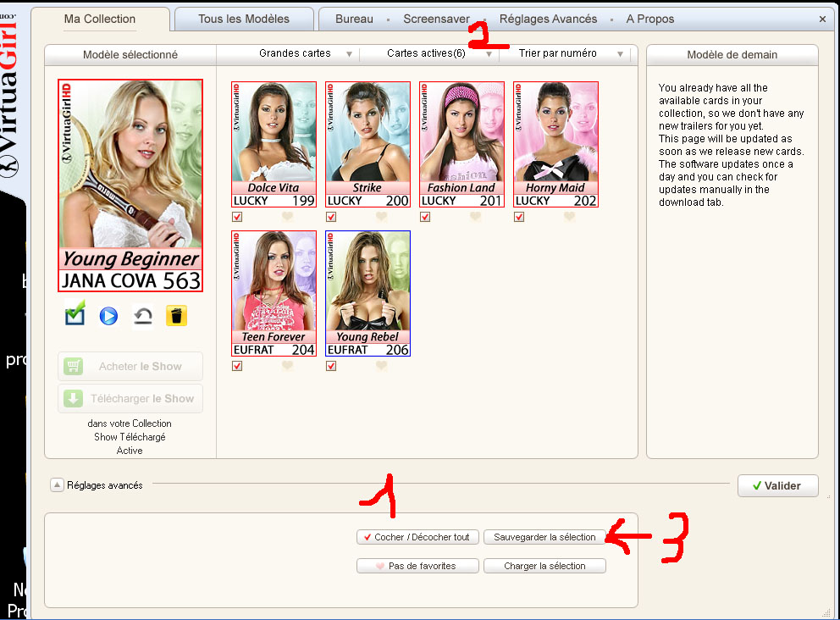Uncheck the Fashion Land 201 card checkbox
This screenshot has width=840, height=620.
tap(425, 217)
